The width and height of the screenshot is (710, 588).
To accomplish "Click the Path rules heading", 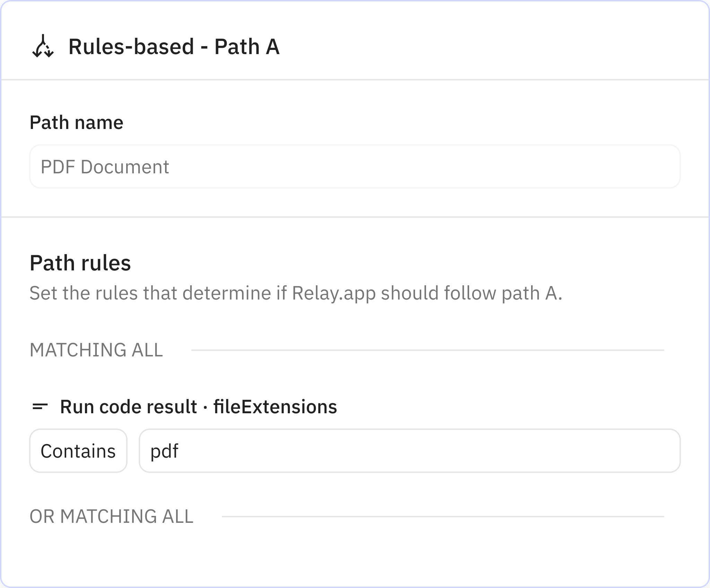I will (x=80, y=263).
